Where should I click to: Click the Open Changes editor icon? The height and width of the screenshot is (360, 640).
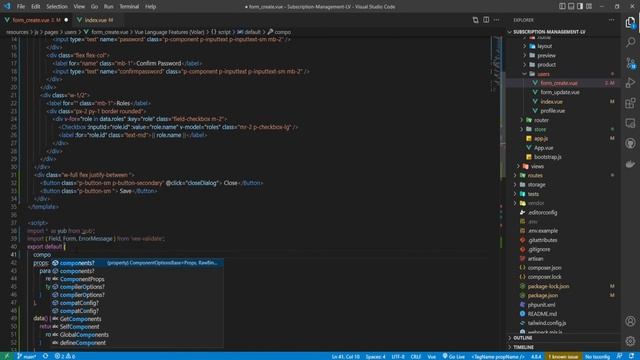click(476, 20)
